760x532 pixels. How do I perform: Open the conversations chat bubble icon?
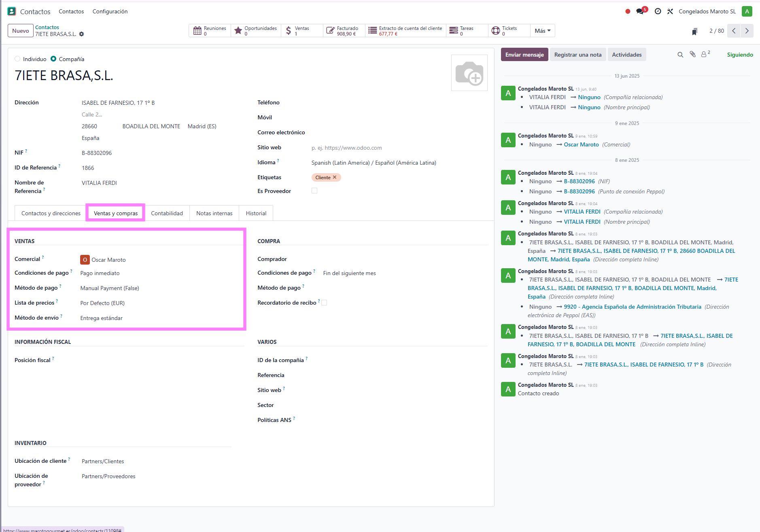point(640,11)
